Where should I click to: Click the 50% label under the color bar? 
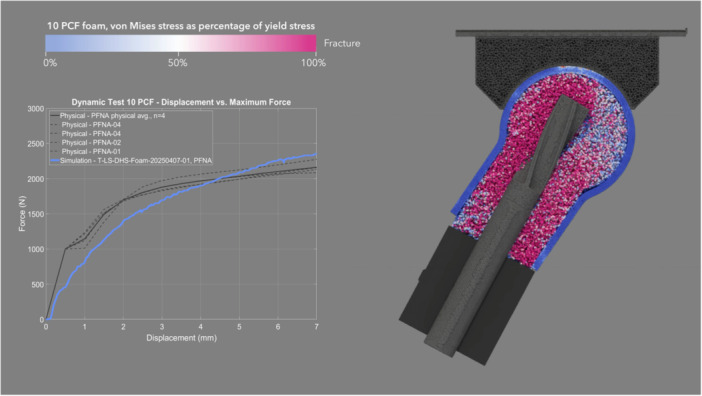pos(177,63)
